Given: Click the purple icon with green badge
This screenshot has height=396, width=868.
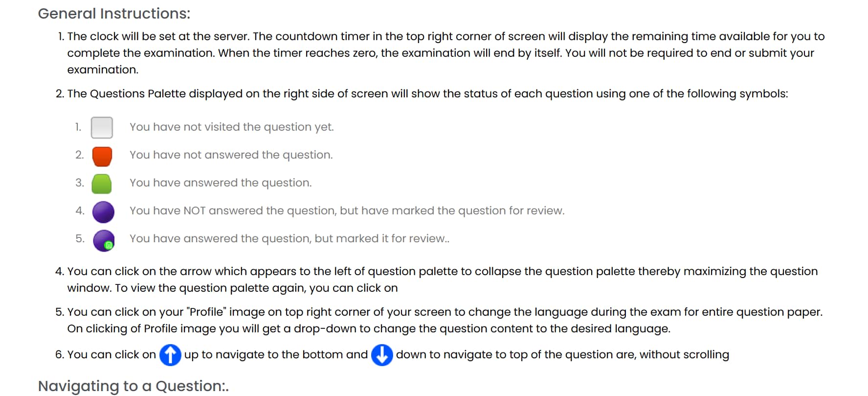Looking at the screenshot, I should (104, 240).
